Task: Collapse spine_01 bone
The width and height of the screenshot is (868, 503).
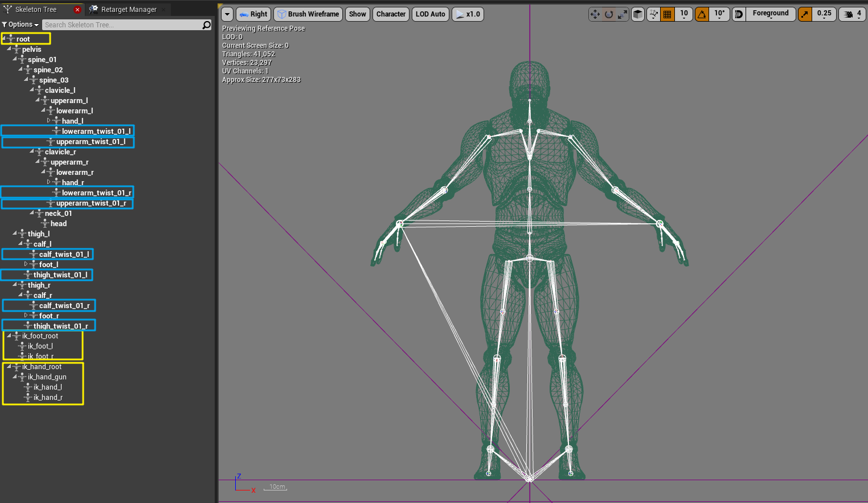Action: 15,59
